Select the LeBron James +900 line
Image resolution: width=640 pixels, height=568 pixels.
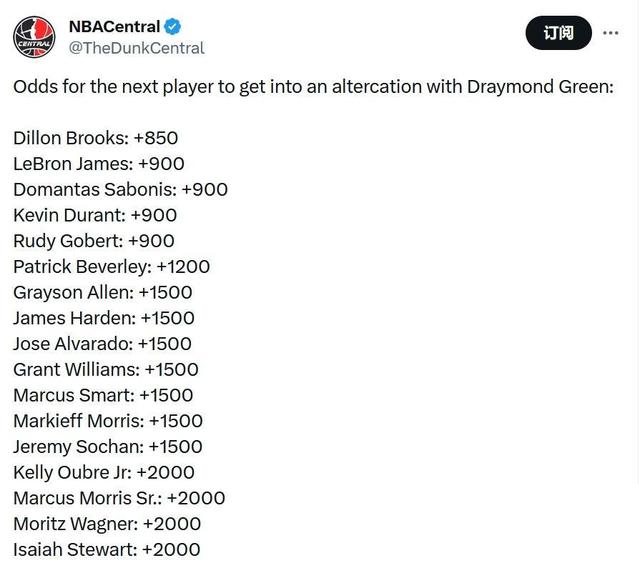click(x=98, y=164)
